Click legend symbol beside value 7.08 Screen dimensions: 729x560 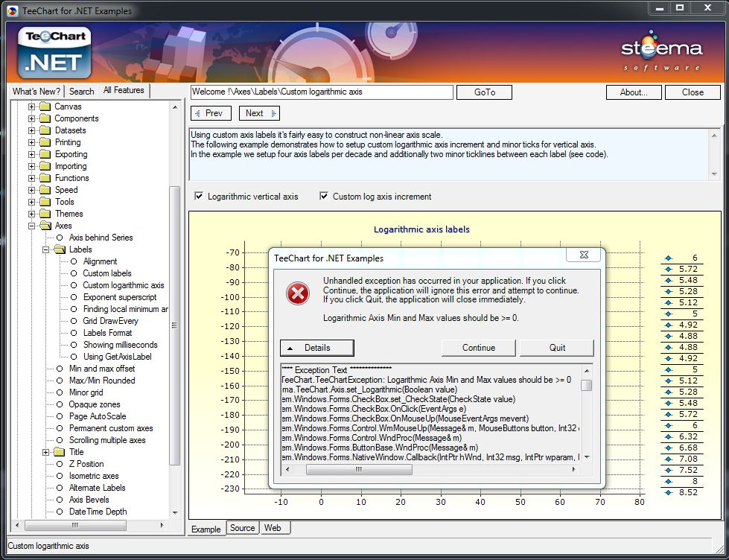pyautogui.click(x=669, y=459)
